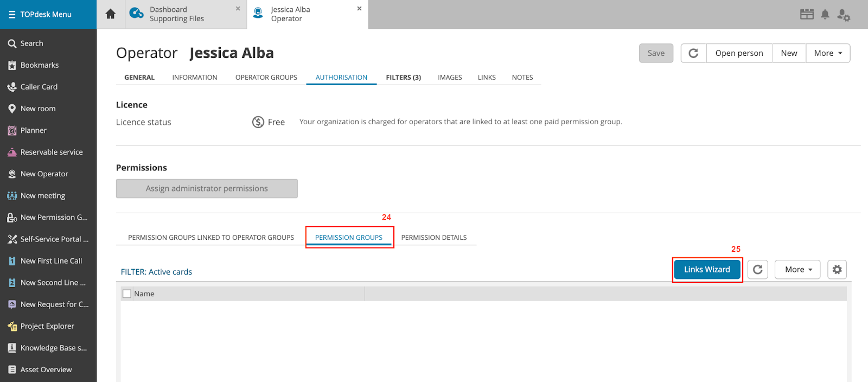Expand the top More dropdown
Image resolution: width=868 pixels, height=382 pixels.
827,53
